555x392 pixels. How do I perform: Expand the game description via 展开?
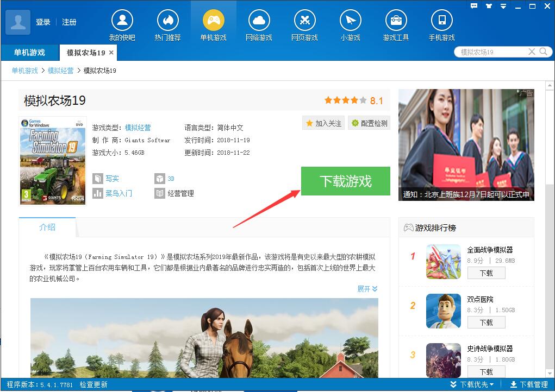(x=367, y=288)
